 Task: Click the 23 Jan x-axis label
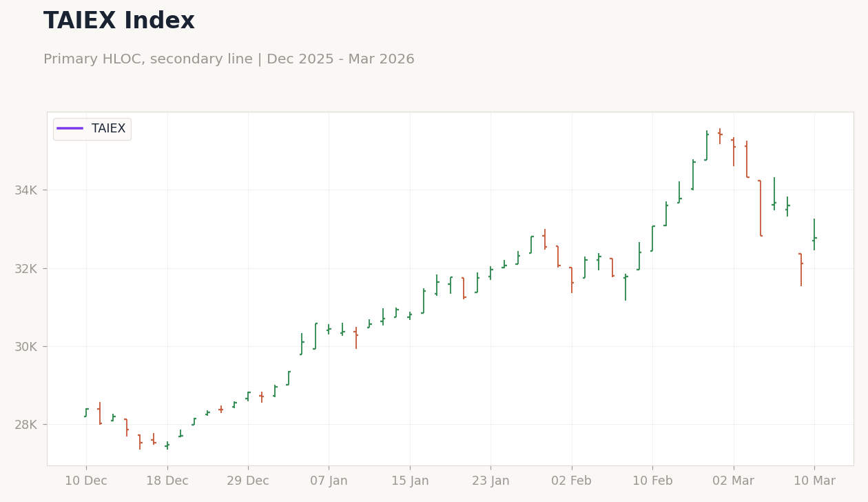point(490,481)
